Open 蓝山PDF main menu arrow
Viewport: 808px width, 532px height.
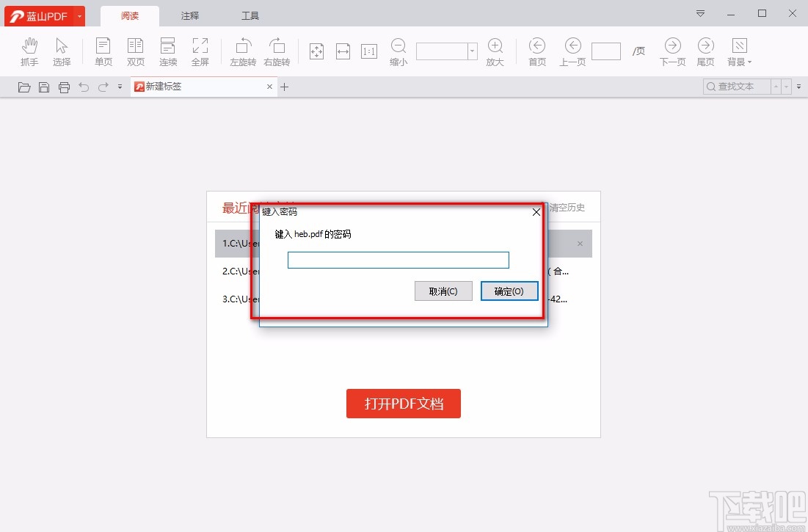point(79,16)
